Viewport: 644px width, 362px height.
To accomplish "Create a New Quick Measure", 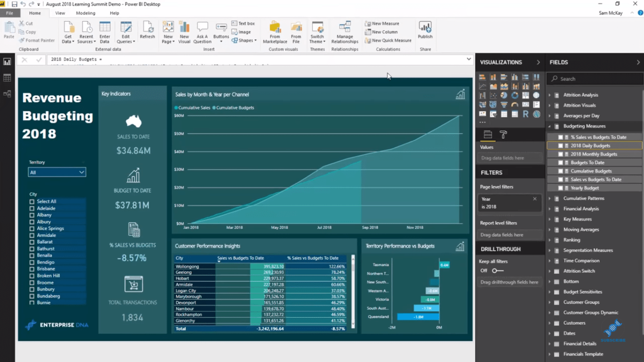I will click(x=388, y=41).
